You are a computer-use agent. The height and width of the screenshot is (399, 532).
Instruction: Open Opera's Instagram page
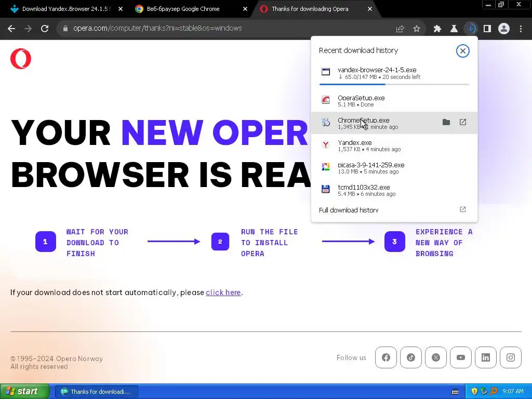click(x=511, y=357)
